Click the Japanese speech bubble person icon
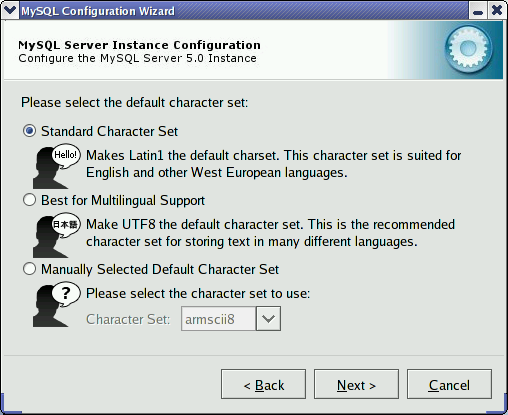The height and width of the screenshot is (415, 508). pos(56,235)
